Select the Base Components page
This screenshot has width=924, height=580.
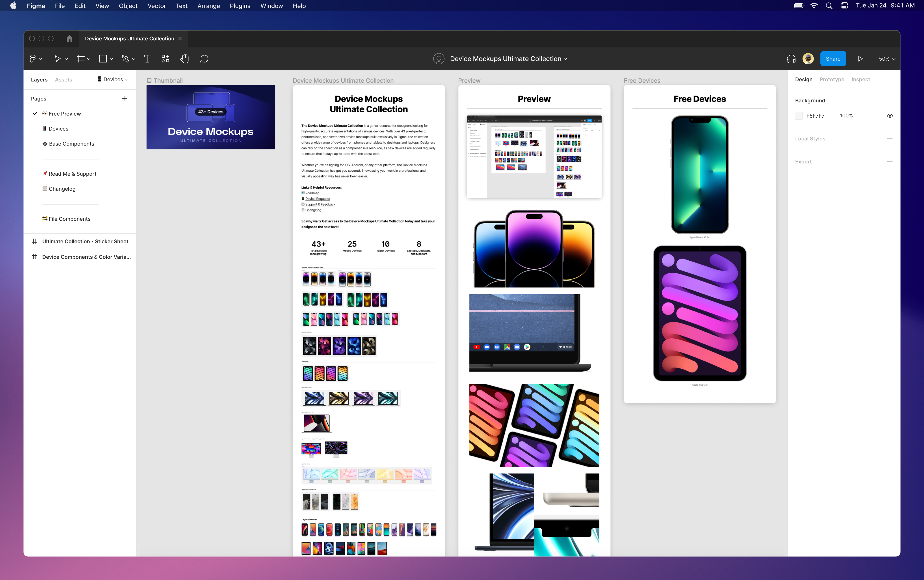(x=68, y=144)
